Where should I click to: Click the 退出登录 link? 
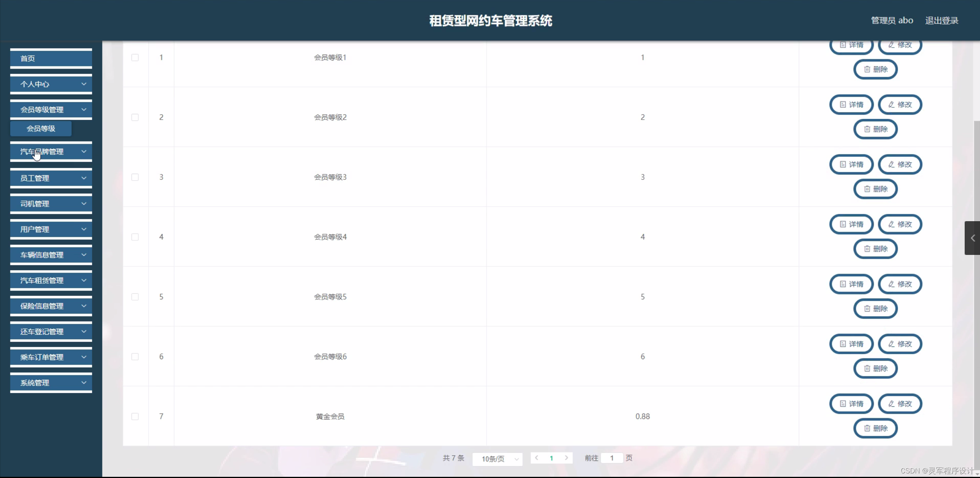(x=941, y=20)
